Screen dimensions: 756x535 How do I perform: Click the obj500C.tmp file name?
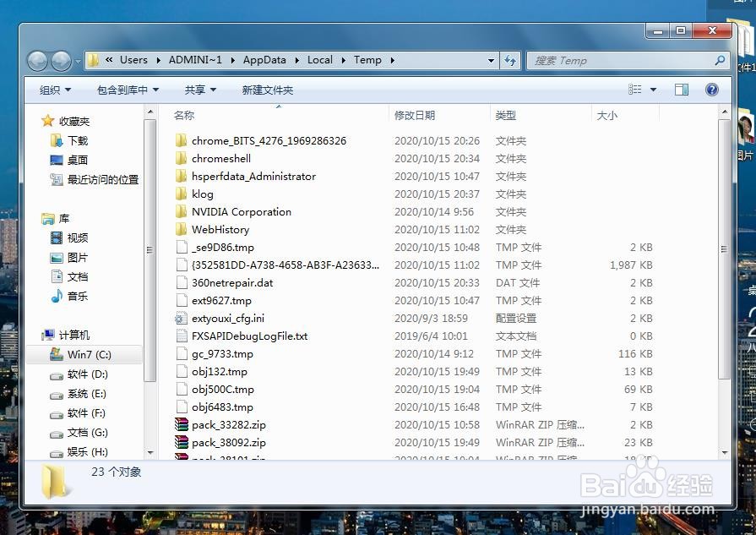point(223,390)
